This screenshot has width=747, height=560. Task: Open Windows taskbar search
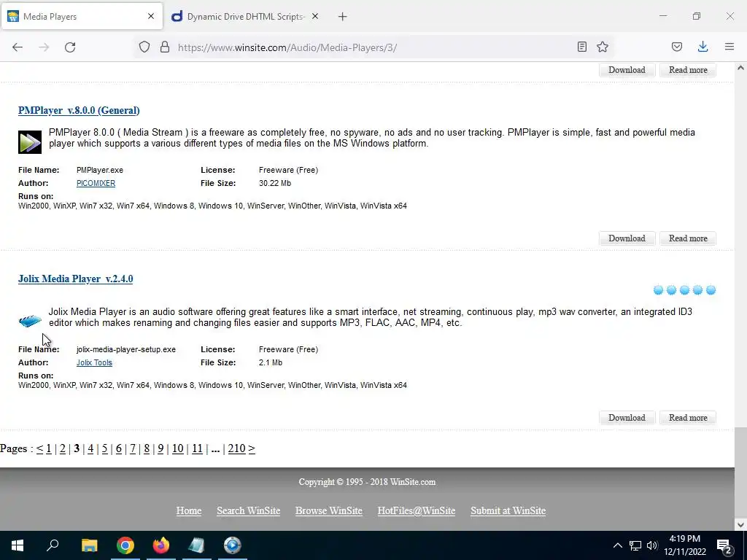click(x=53, y=545)
